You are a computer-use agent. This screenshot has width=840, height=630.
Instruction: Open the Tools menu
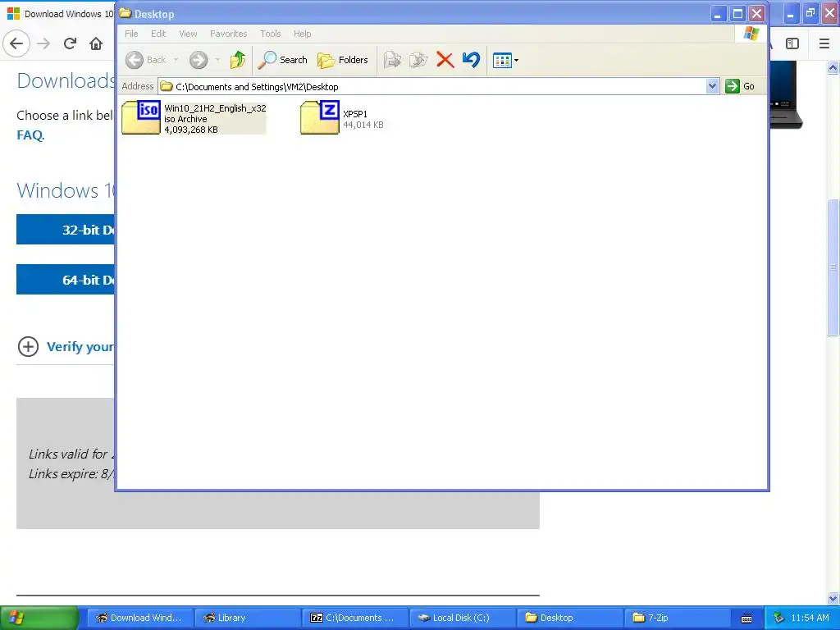point(271,34)
